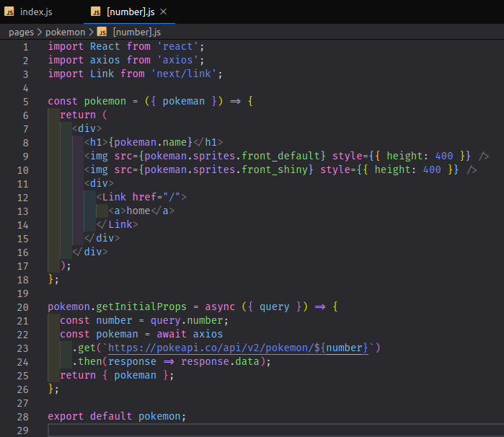The height and width of the screenshot is (437, 504).
Task: Select line number 5 in the gutter
Action: (x=25, y=102)
